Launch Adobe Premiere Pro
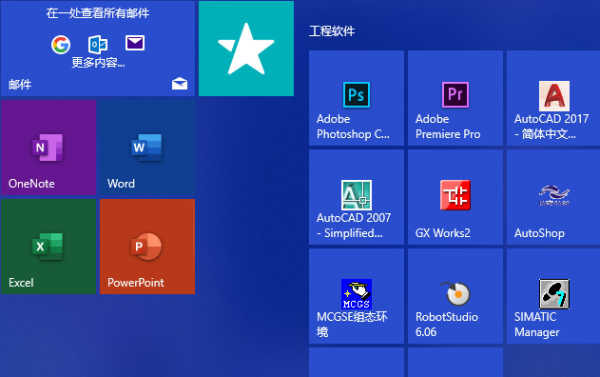This screenshot has width=600, height=377. click(455, 98)
